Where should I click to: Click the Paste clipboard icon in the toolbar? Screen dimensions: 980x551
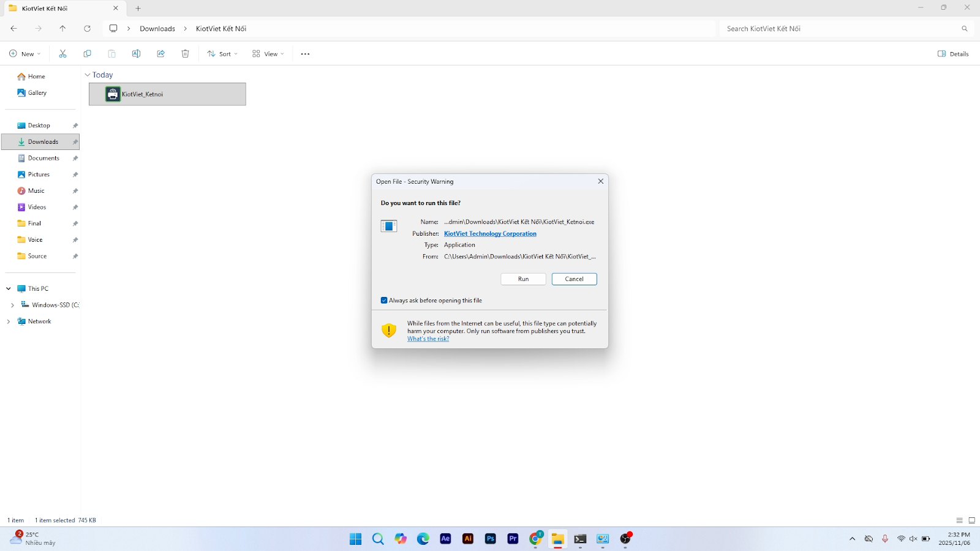coord(111,54)
